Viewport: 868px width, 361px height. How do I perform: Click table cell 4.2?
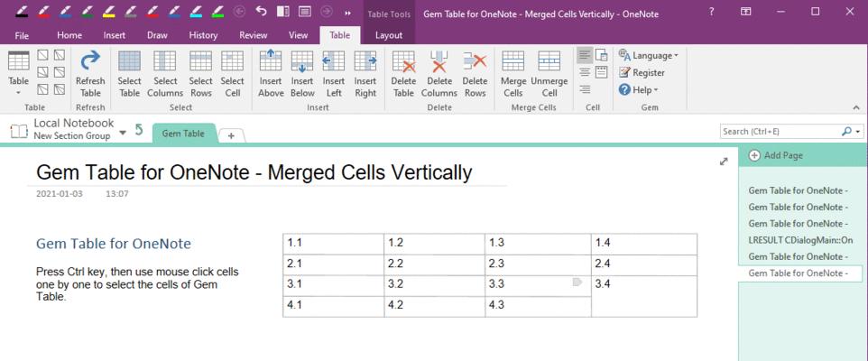point(435,306)
